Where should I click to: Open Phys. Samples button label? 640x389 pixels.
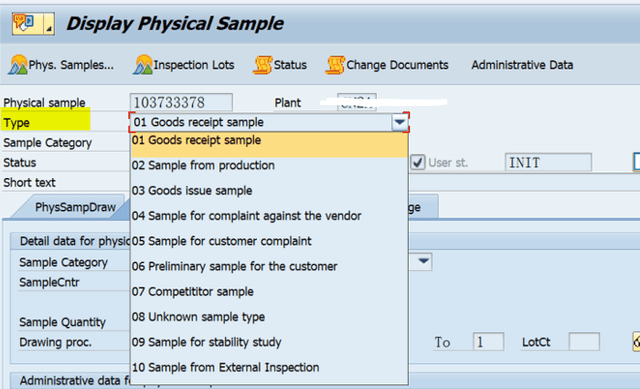tap(71, 65)
